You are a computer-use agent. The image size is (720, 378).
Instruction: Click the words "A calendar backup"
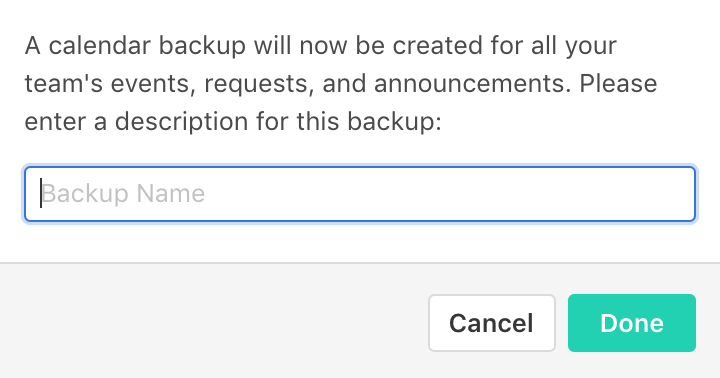click(135, 46)
